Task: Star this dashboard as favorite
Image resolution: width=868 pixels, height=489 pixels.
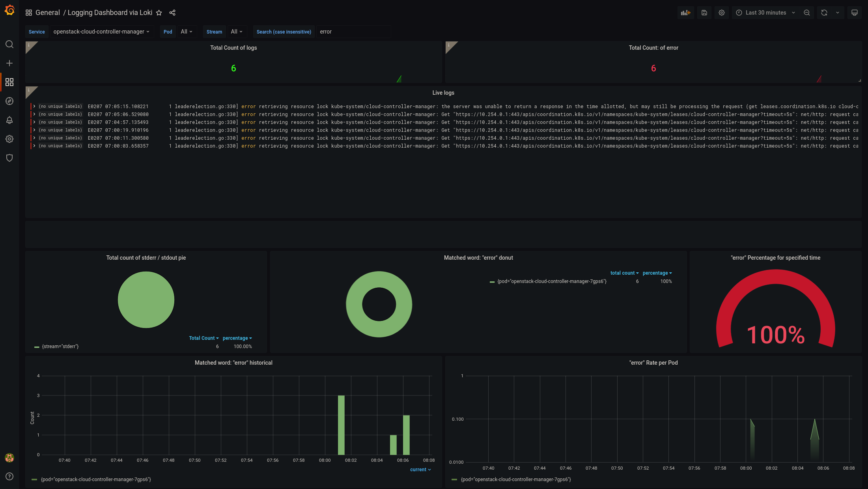Action: [x=159, y=13]
